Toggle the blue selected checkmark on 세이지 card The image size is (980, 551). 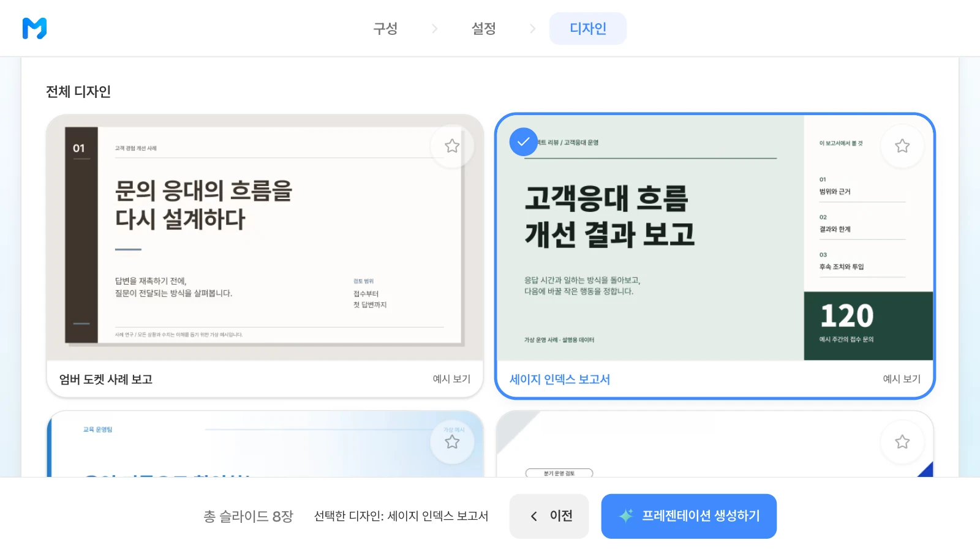(x=524, y=141)
